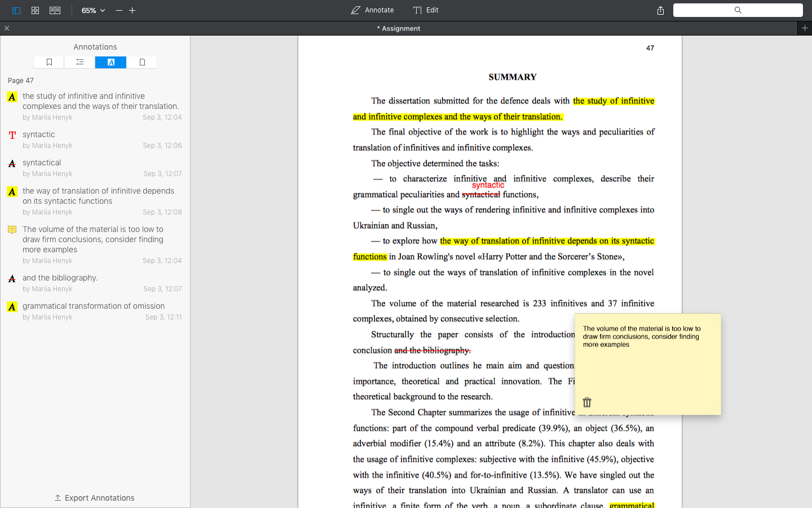This screenshot has width=812, height=508.
Task: Click the strikethrough icon beside 'and the bibliography.'
Action: [x=12, y=279]
